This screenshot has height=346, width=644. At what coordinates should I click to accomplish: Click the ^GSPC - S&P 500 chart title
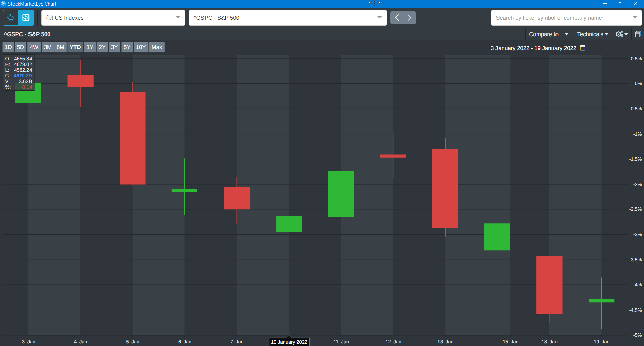[x=27, y=34]
